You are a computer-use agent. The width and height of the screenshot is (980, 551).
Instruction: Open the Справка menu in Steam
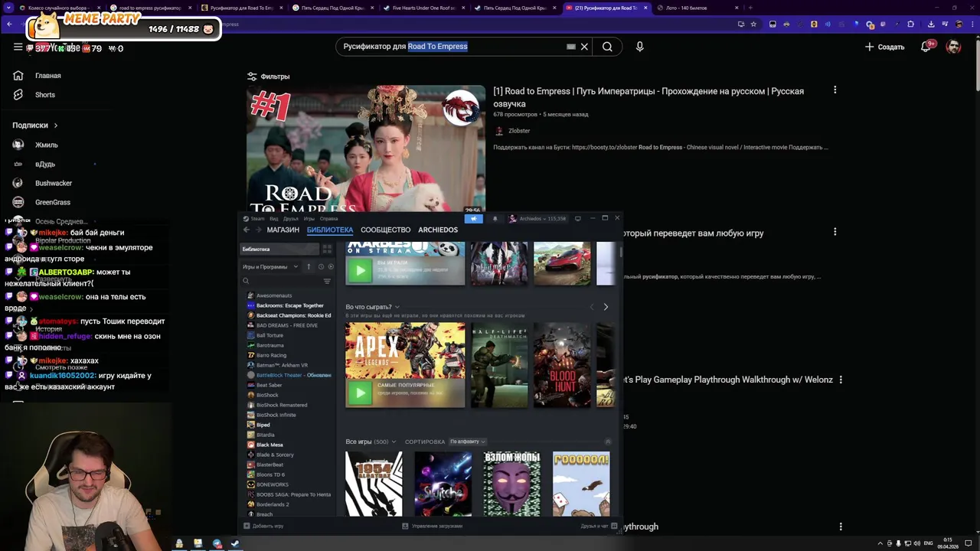[x=328, y=219]
